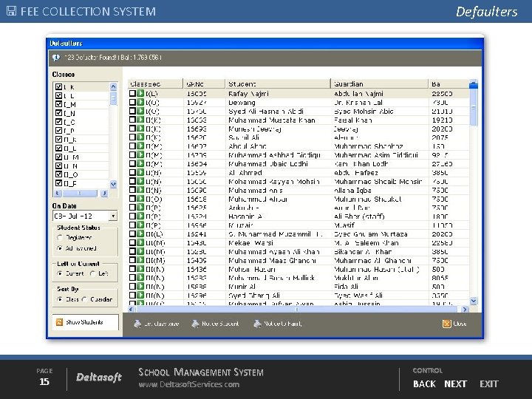Click green arrow icon in Rafay Najmi row
This screenshot has width=532, height=399.
pyautogui.click(x=140, y=95)
